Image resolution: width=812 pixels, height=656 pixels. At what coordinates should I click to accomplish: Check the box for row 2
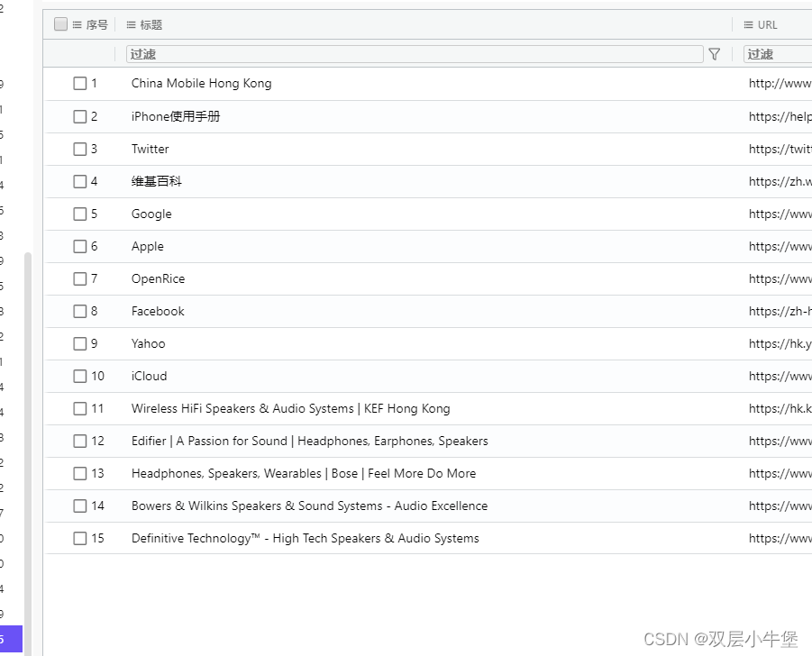pos(79,116)
